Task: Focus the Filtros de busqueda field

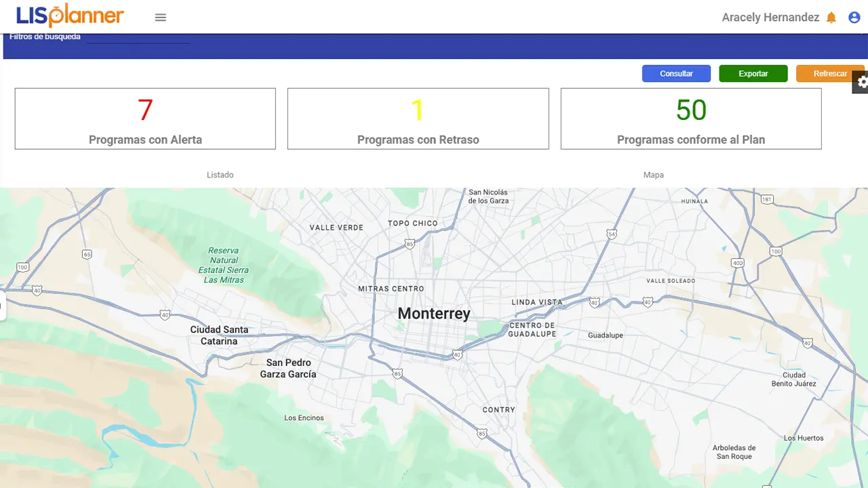Action: point(138,38)
